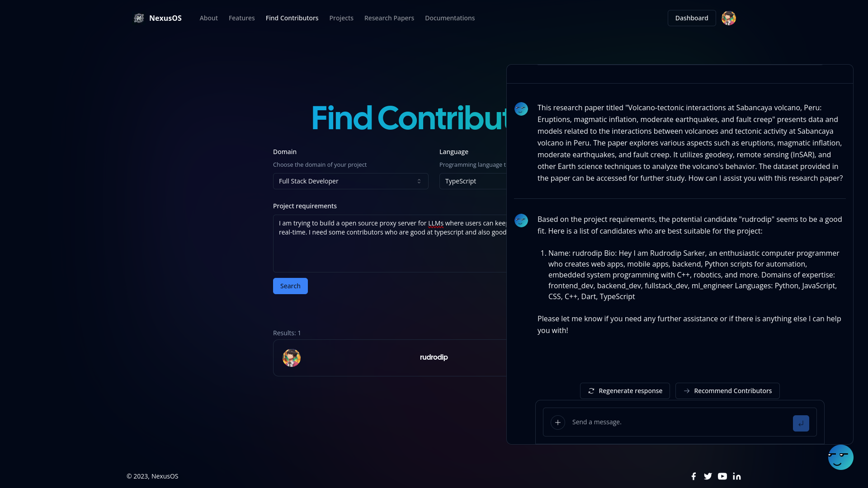
Task: Click the send message icon button
Action: pos(801,423)
